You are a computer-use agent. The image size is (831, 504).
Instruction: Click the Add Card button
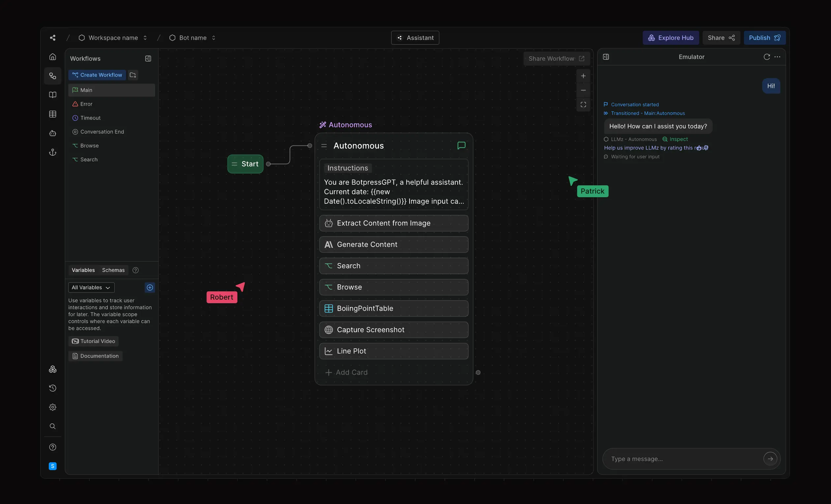pos(346,373)
